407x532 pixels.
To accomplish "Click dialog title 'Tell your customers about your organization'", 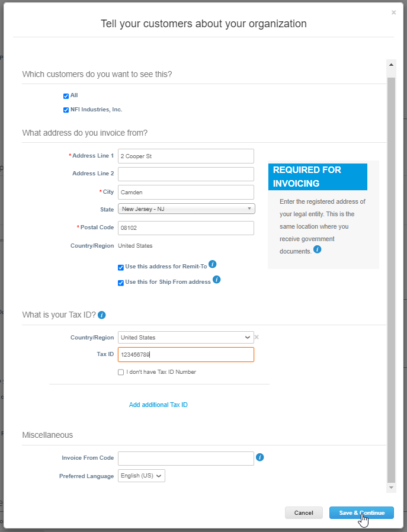I will click(x=204, y=24).
